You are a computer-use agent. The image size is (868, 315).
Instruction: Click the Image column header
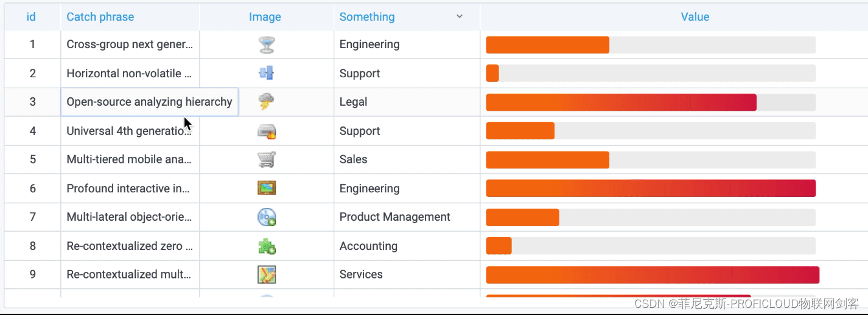tap(265, 17)
